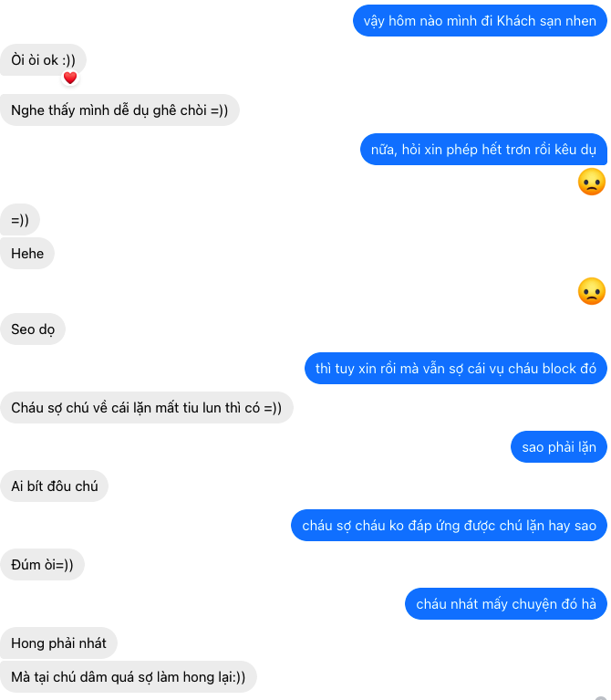Viewport: 611px width, 700px height.
Task: Click the message containing "mất tiu lun"
Action: (x=146, y=408)
